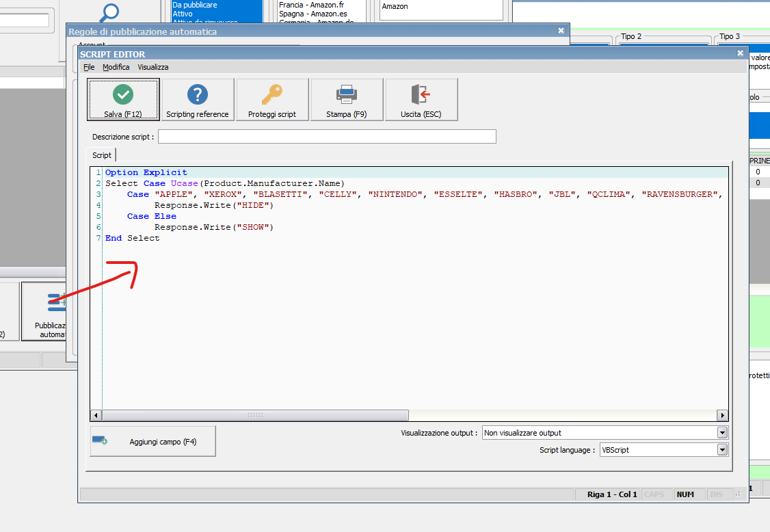Select 'Attivo' in the background status list
The height and width of the screenshot is (532, 770).
[182, 14]
